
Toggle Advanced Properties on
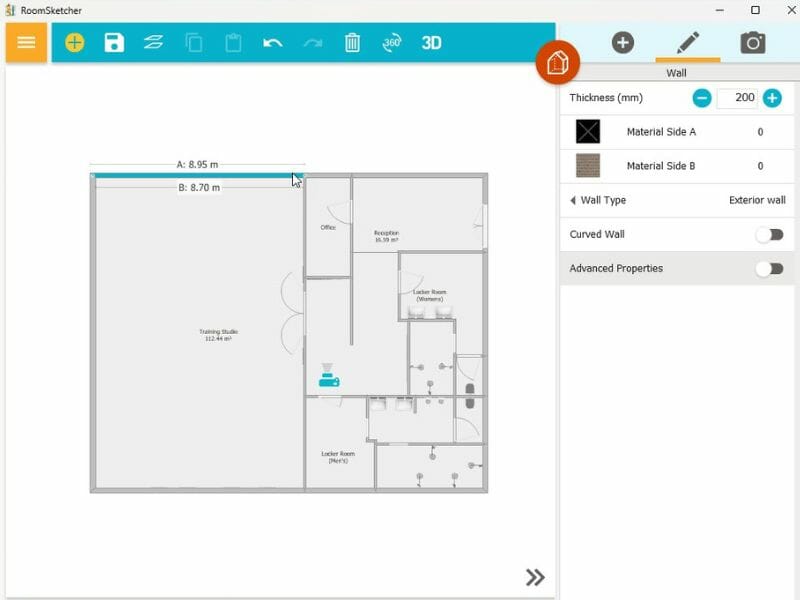pyautogui.click(x=770, y=268)
